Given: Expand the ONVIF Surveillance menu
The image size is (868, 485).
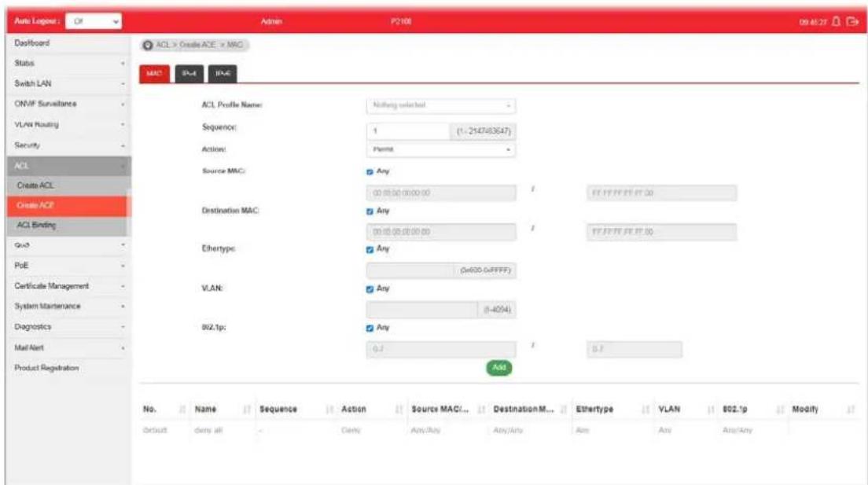Looking at the screenshot, I should tap(68, 104).
